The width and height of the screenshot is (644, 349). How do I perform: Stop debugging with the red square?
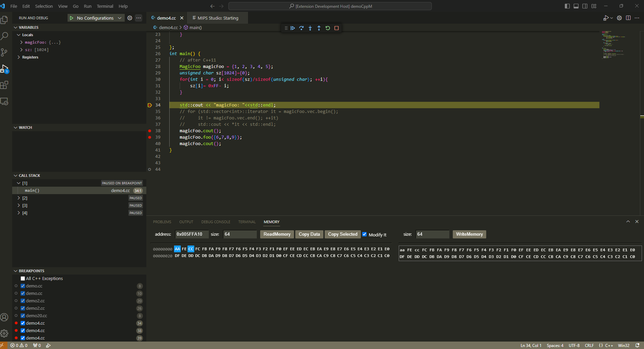pos(337,28)
